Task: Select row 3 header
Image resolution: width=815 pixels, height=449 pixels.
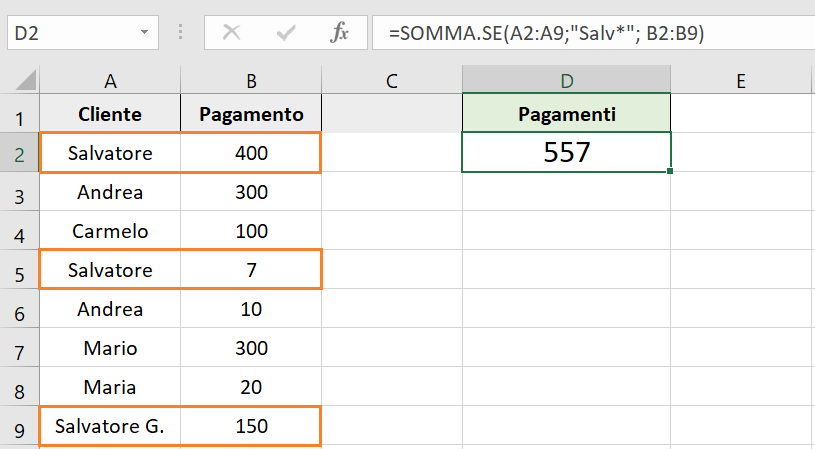Action: pos(20,191)
